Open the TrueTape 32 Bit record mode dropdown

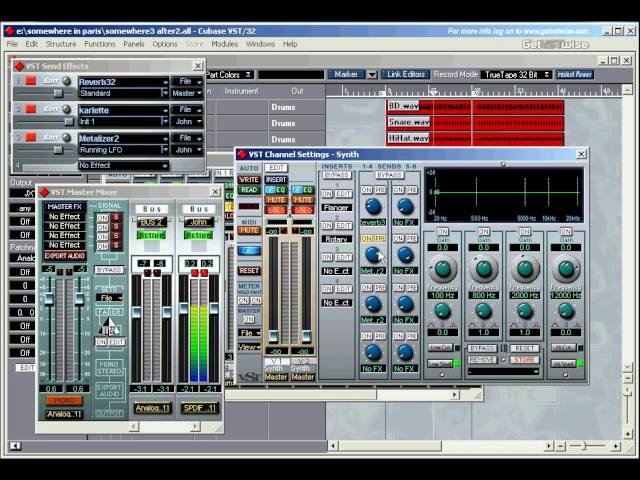point(517,75)
